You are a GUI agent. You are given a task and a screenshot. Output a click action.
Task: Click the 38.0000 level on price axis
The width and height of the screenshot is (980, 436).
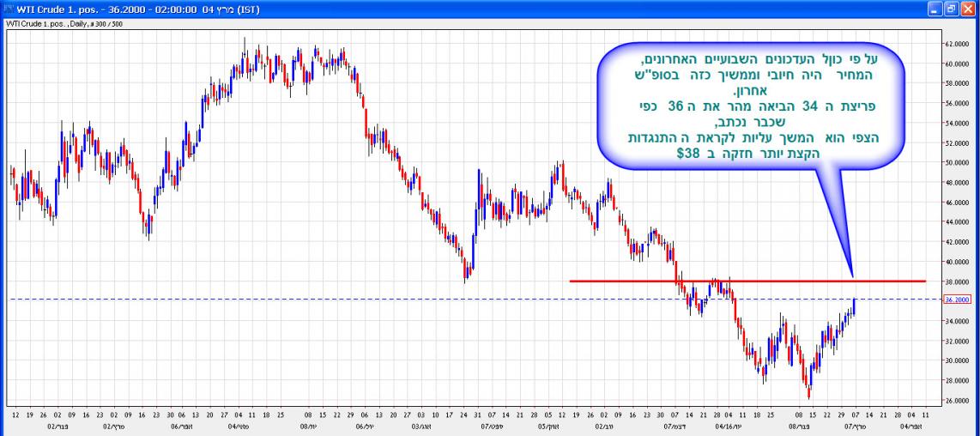pos(955,282)
